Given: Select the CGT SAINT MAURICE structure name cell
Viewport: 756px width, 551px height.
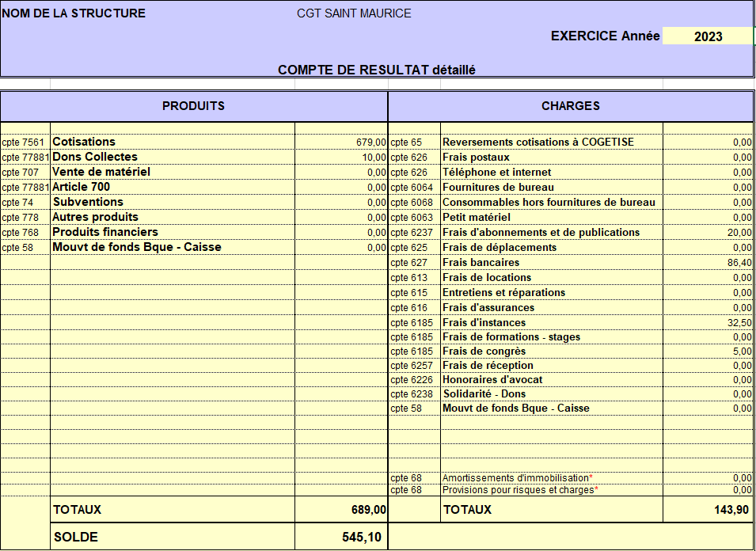Looking at the screenshot, I should [354, 13].
